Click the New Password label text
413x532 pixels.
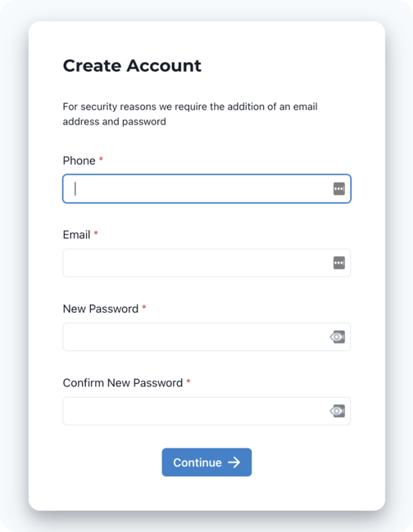(x=101, y=309)
